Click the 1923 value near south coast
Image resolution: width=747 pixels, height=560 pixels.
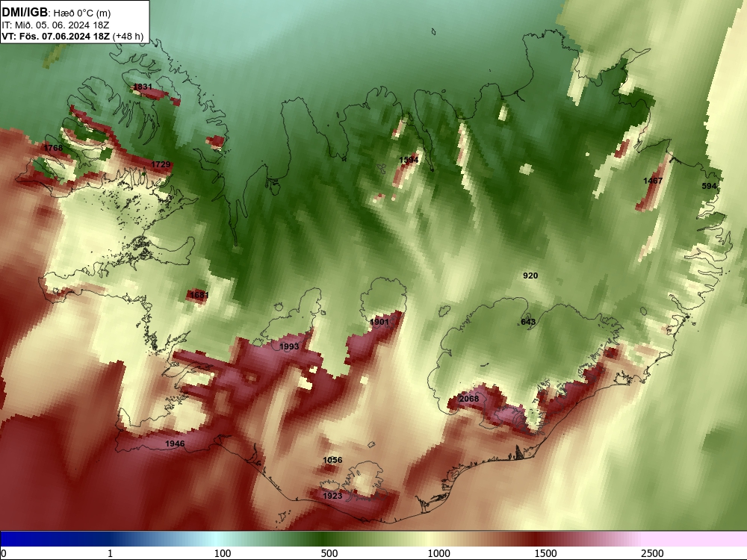tap(332, 496)
